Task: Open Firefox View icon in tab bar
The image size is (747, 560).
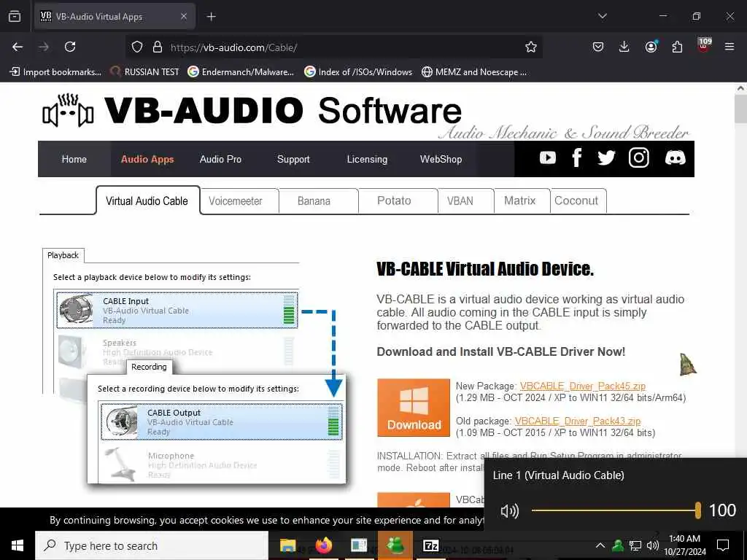Action: click(15, 17)
